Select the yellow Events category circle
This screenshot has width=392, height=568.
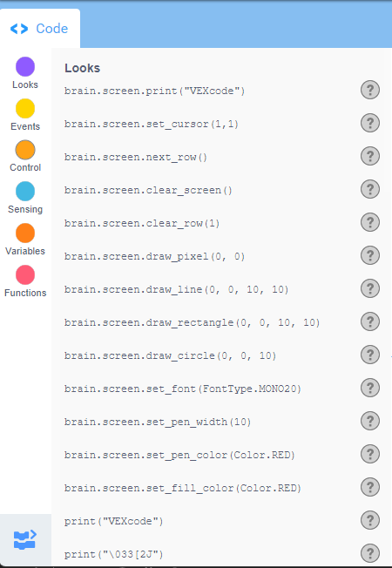click(25, 108)
